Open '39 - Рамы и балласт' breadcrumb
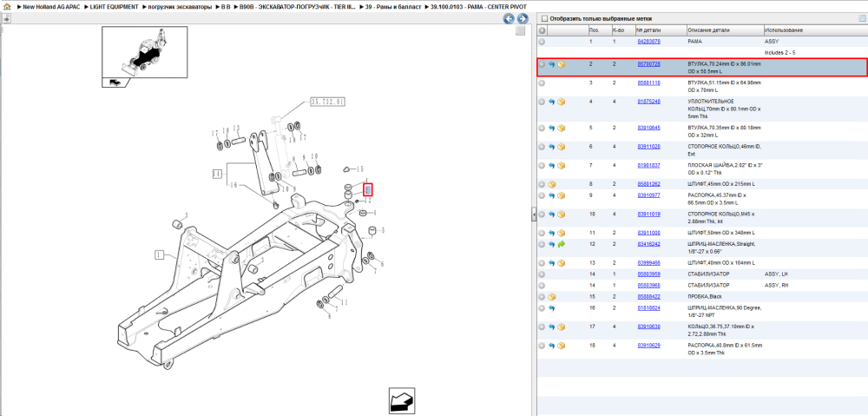 tap(392, 7)
